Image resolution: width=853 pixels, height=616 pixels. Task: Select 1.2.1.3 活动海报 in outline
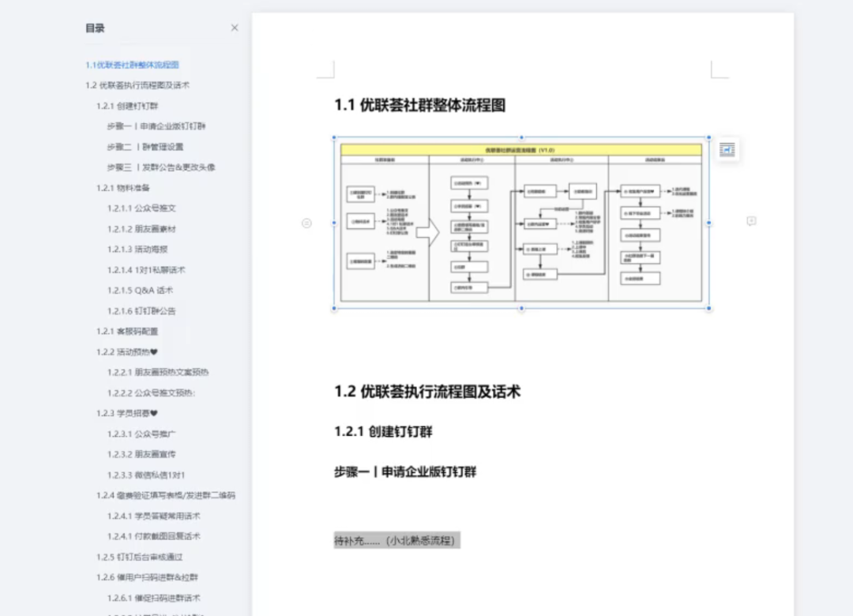(x=137, y=250)
